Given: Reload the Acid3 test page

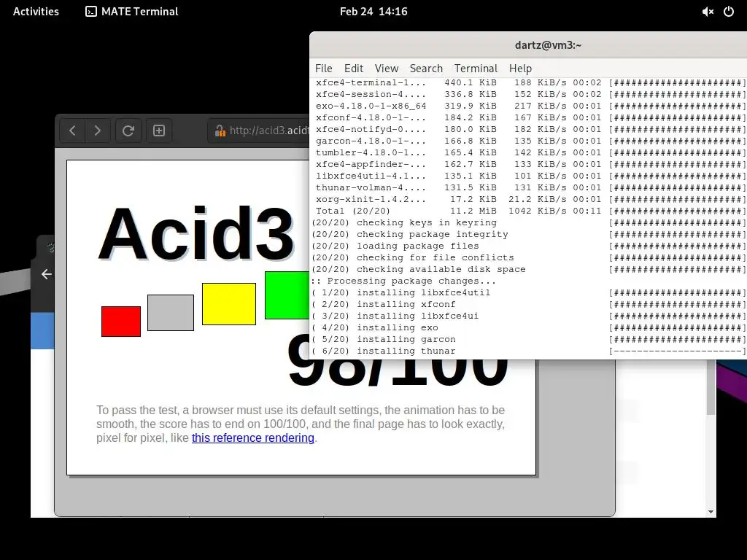Looking at the screenshot, I should [x=128, y=131].
